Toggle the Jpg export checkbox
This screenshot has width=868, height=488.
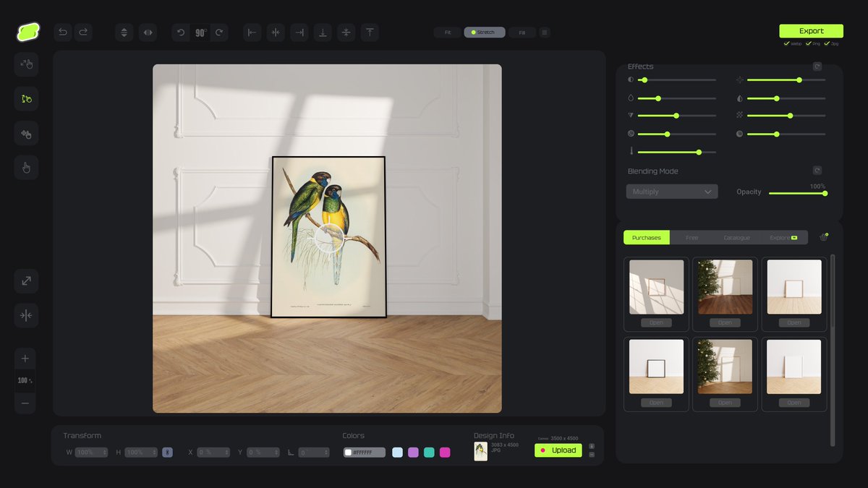(827, 43)
